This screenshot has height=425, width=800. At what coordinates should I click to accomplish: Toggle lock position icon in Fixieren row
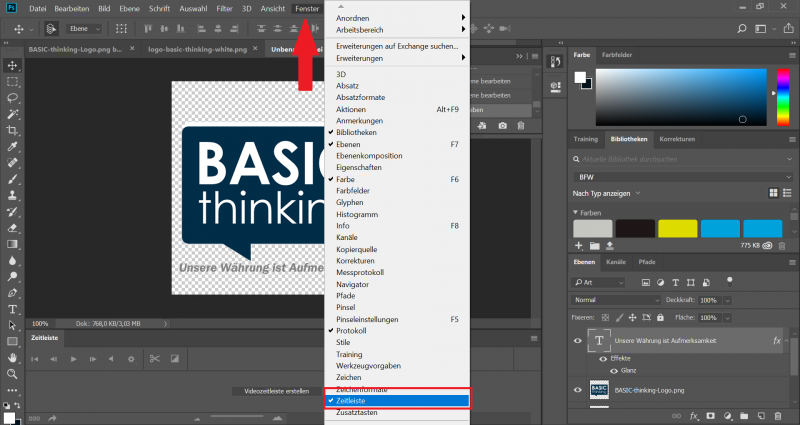click(633, 317)
